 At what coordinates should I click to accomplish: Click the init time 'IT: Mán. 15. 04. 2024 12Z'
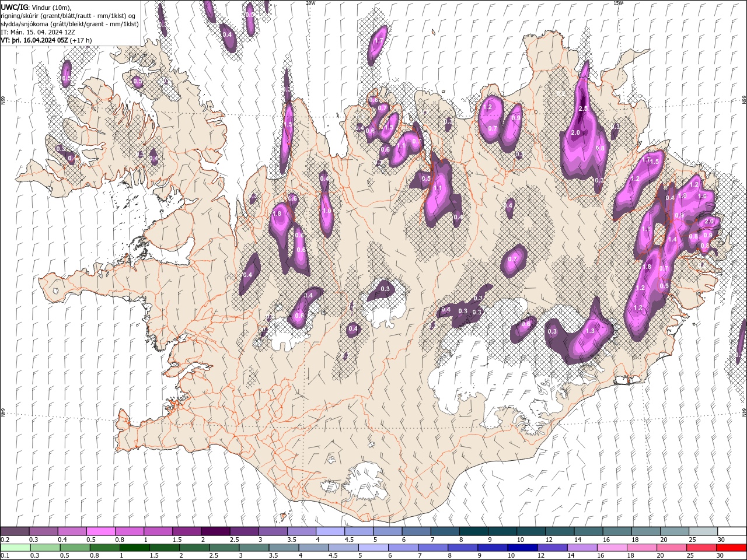point(38,32)
